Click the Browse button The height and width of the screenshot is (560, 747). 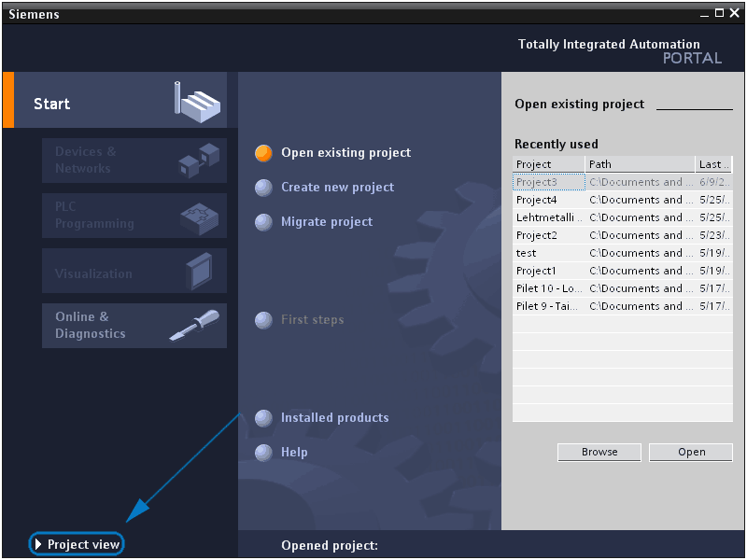599,453
